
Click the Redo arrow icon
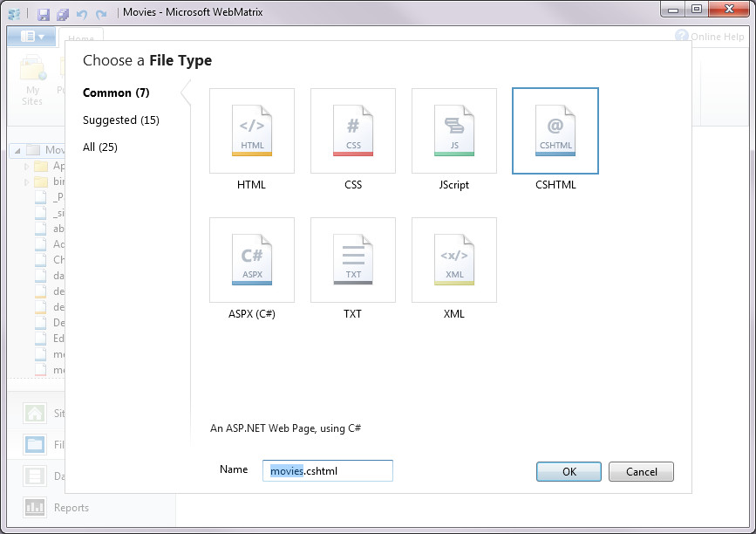click(101, 15)
